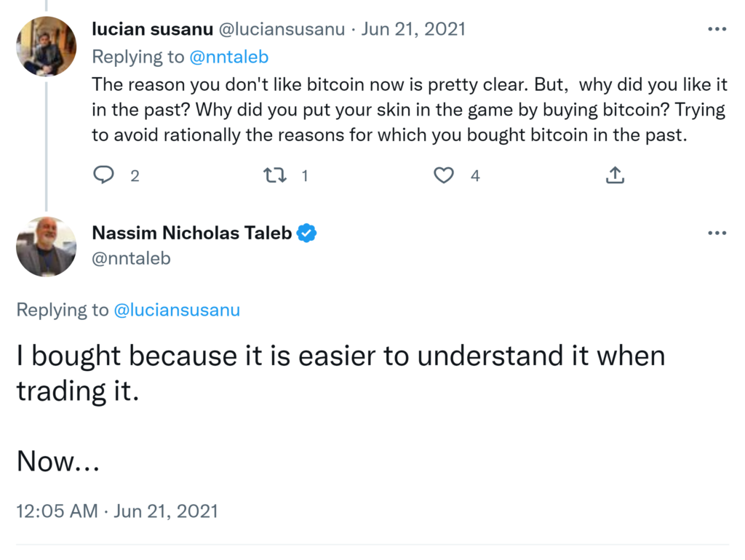Open Nassim Nicholas Taleb's profile picture
The height and width of the screenshot is (560, 745).
pos(47,247)
